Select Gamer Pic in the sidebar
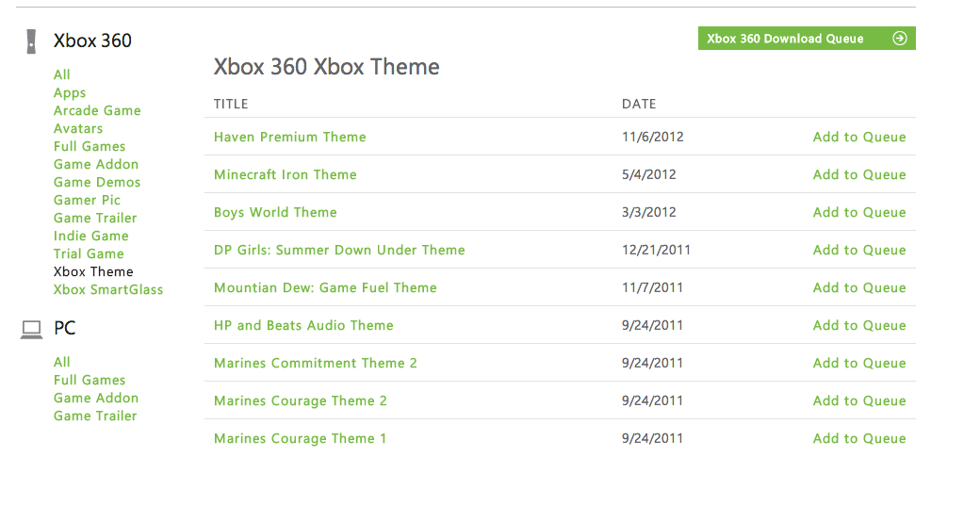Screen dimensions: 980x522 click(87, 200)
